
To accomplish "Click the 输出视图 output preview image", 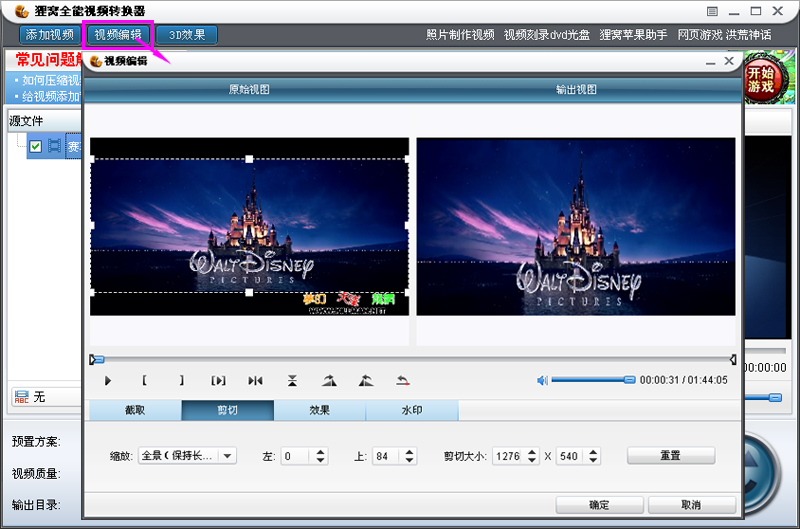I will click(x=576, y=226).
